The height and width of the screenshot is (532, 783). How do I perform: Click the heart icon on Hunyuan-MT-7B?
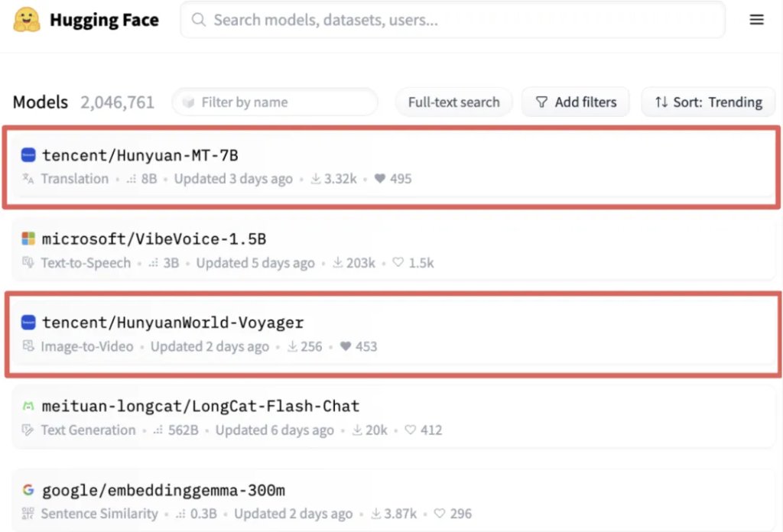380,179
